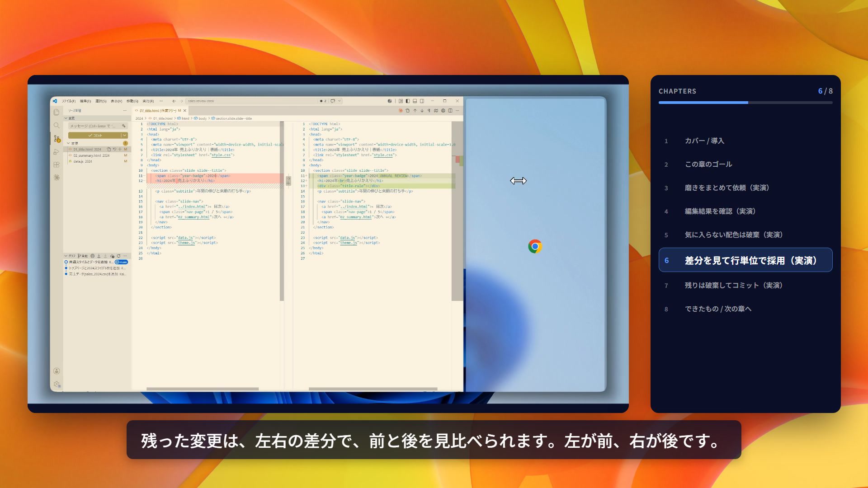This screenshot has width=868, height=488.
Task: Jump to chapter 7 残りは破棄してコミット
Action: (x=745, y=286)
